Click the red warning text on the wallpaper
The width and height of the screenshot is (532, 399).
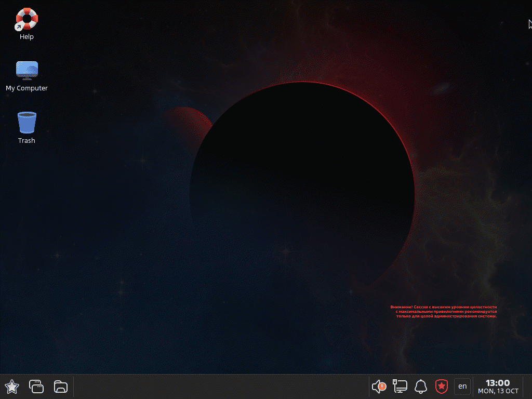tap(444, 311)
